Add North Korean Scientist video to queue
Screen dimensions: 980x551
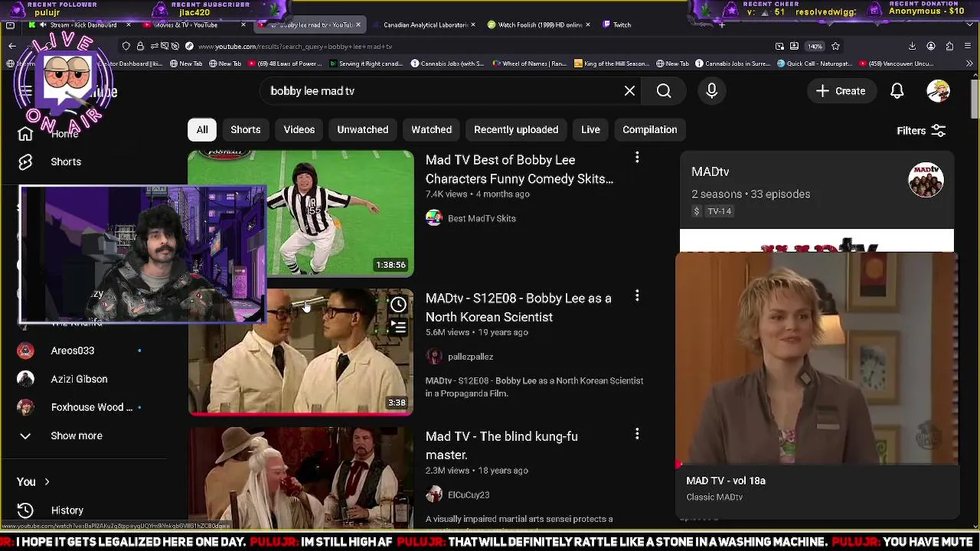tap(398, 327)
